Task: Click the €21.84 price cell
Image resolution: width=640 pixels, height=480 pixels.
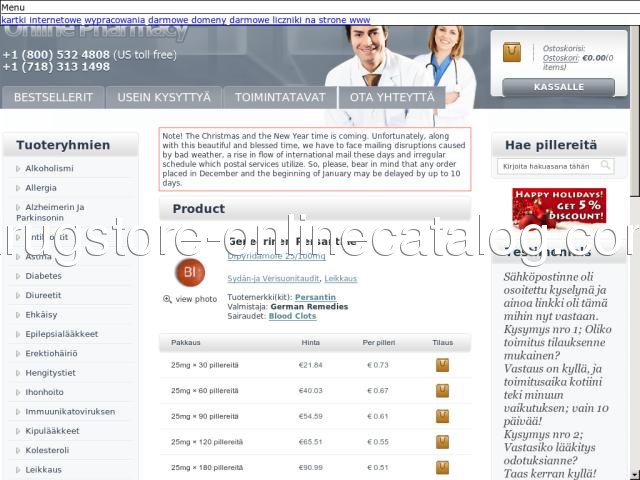Action: (311, 365)
